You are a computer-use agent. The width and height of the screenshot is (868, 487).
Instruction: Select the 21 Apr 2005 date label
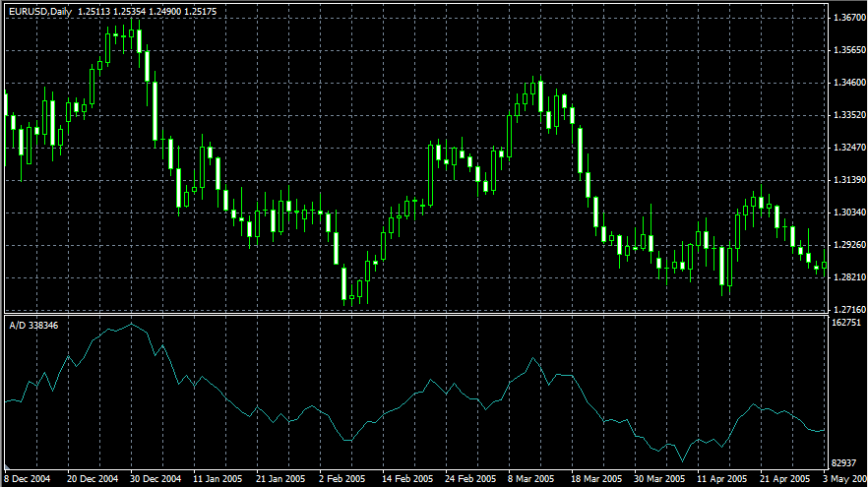click(x=785, y=479)
